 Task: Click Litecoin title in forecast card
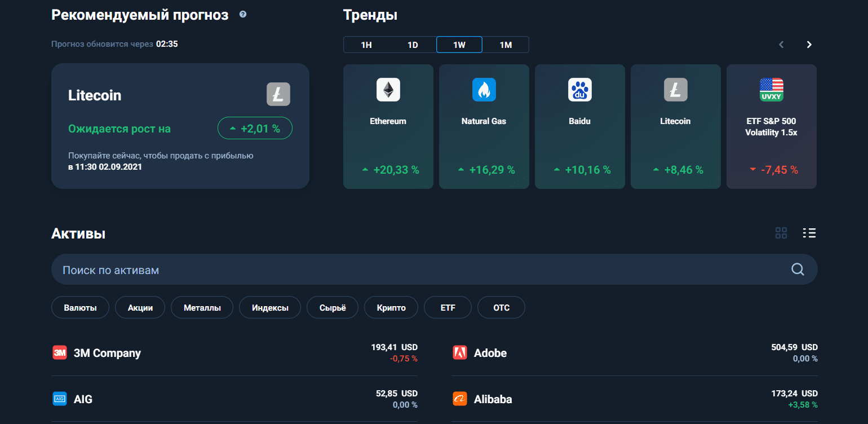(95, 95)
